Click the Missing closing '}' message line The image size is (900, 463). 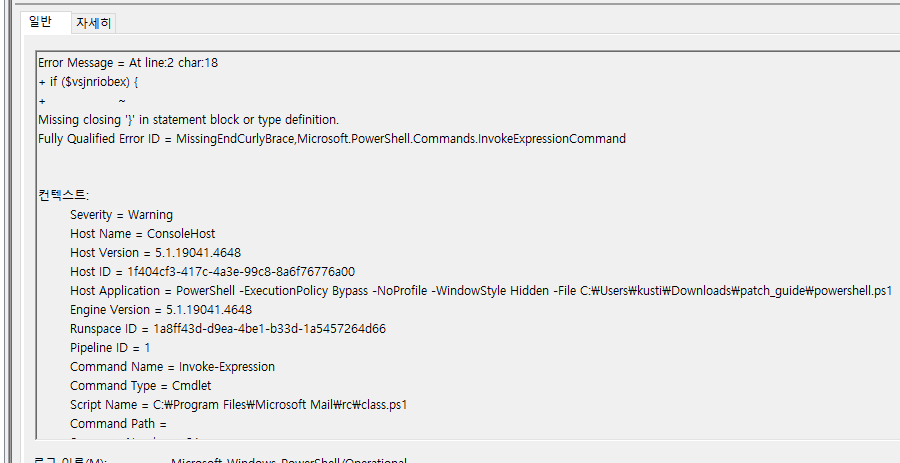pos(188,120)
